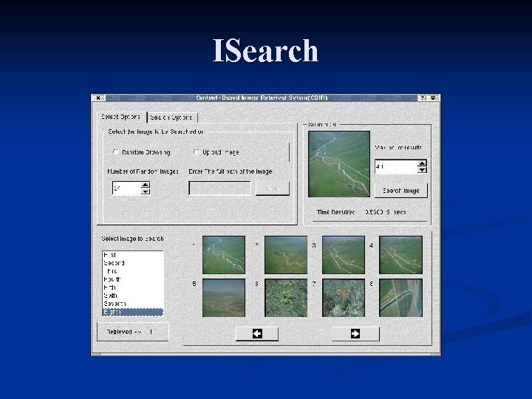Viewport: 532px width, 399px height.
Task: Select Fourth in the image list
Action: click(133, 279)
